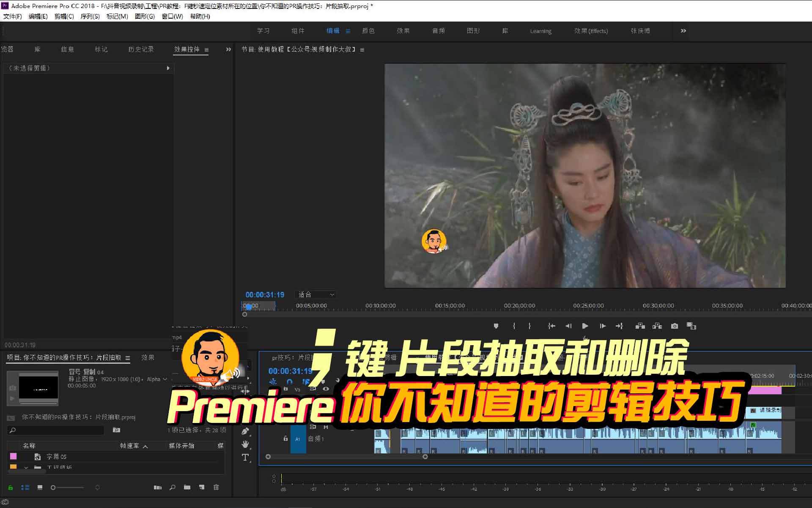Toggle A1 track lock
Screen dimensions: 812x508
click(285, 439)
